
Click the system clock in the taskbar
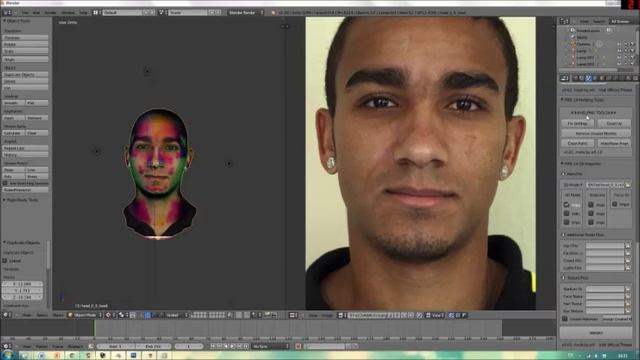(622, 356)
